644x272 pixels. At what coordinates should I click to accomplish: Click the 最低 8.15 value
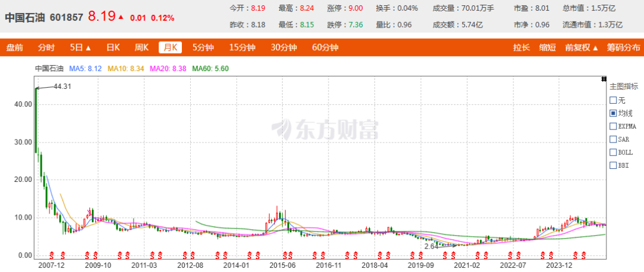[307, 24]
